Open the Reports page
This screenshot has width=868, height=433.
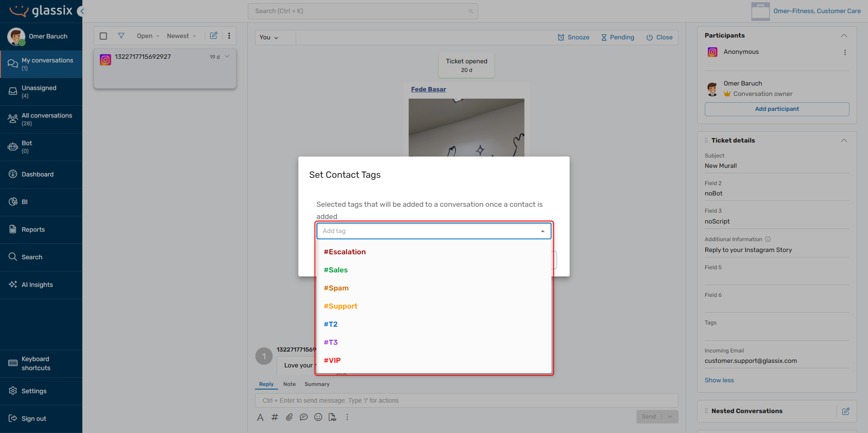click(41, 230)
